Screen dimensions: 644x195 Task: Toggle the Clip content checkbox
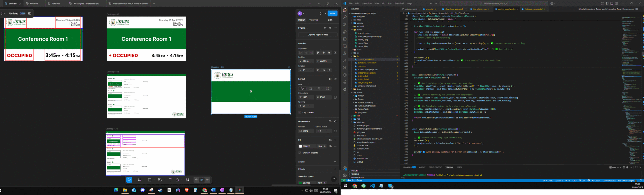point(300,112)
